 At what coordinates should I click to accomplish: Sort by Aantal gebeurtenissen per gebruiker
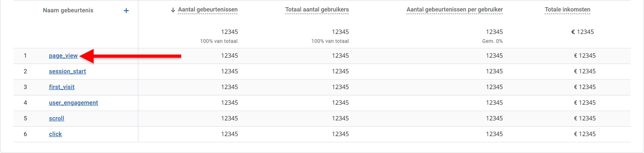[x=454, y=10]
